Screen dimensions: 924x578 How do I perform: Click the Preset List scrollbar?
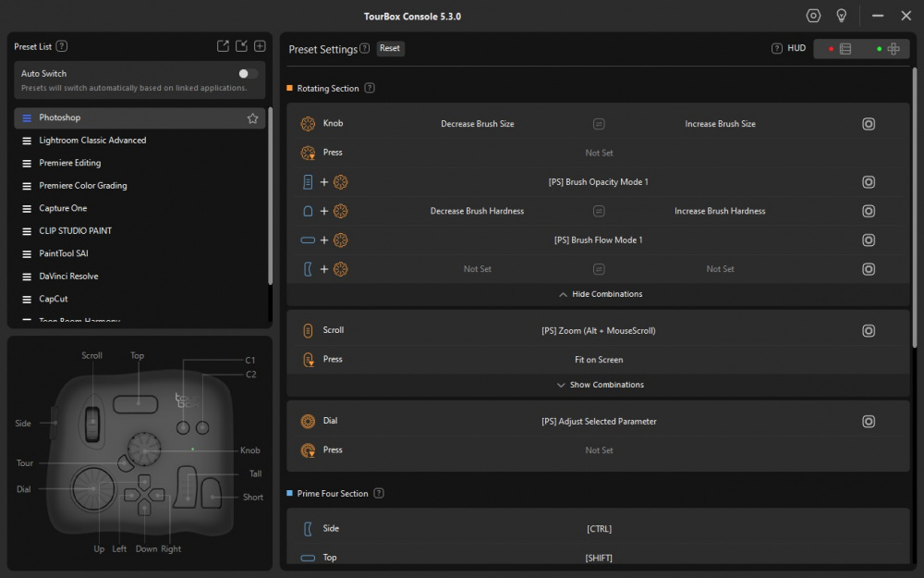[x=270, y=196]
